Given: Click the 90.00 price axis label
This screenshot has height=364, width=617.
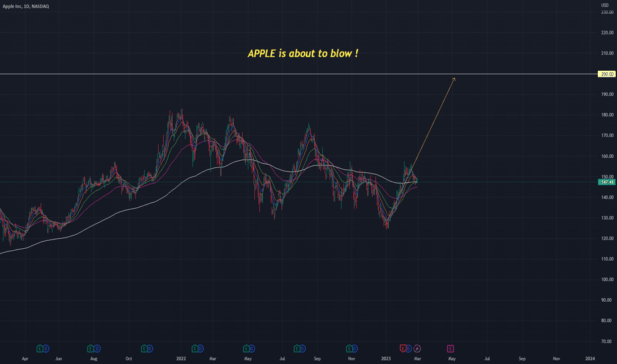Looking at the screenshot, I should pyautogui.click(x=608, y=300).
